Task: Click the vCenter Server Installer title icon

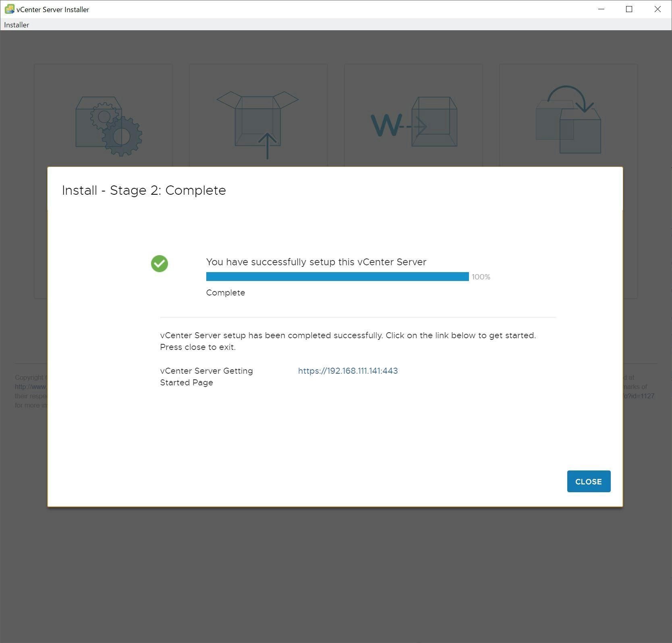Action: point(9,9)
